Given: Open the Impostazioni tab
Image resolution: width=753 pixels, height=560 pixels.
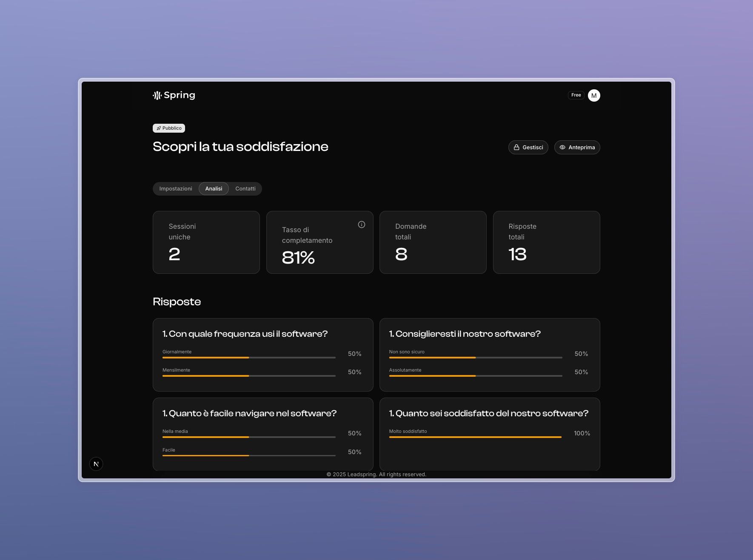Looking at the screenshot, I should (x=176, y=189).
